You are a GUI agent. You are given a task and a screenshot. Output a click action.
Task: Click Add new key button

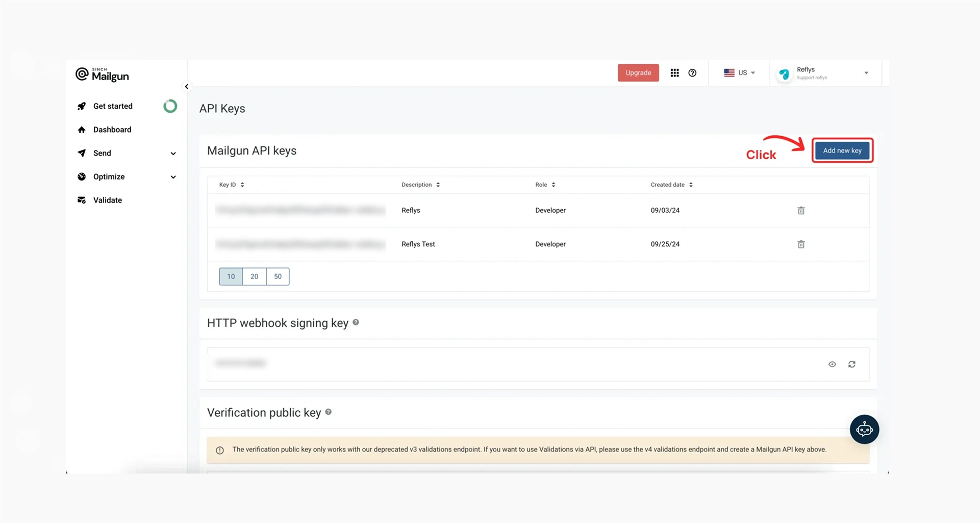click(x=842, y=151)
